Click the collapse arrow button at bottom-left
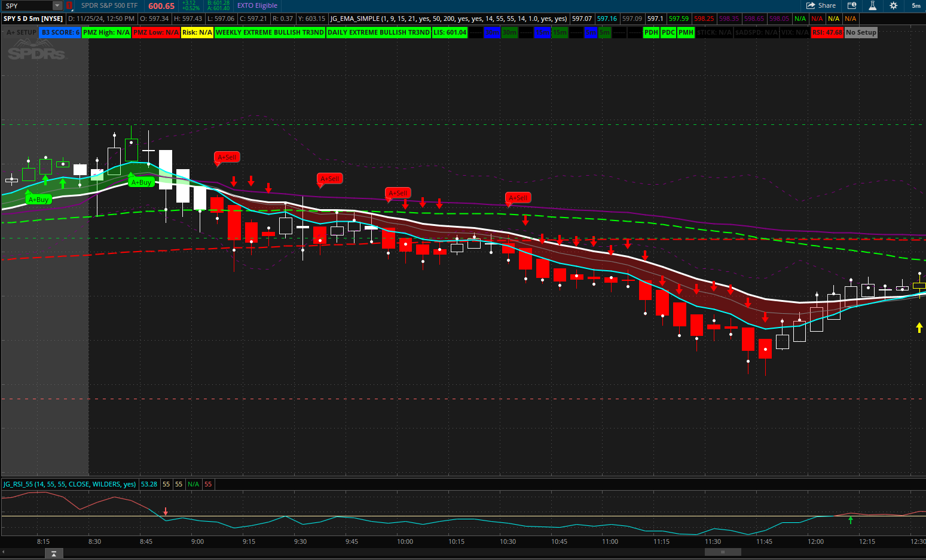This screenshot has height=560, width=926. pyautogui.click(x=54, y=553)
